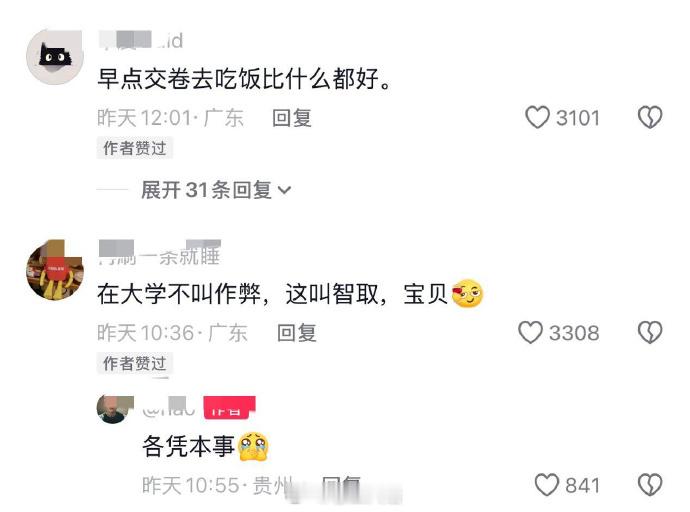
Task: Like the comment with 3101 likes
Action: (x=537, y=117)
